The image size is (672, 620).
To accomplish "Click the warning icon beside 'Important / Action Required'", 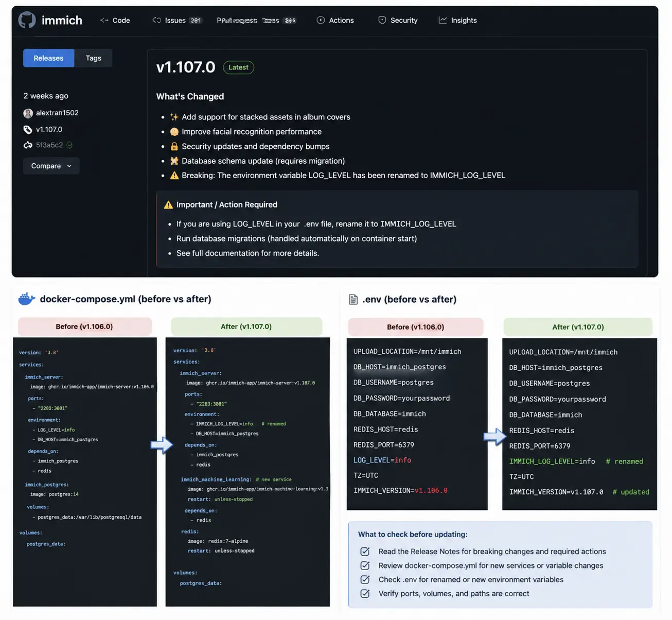I will (x=168, y=205).
